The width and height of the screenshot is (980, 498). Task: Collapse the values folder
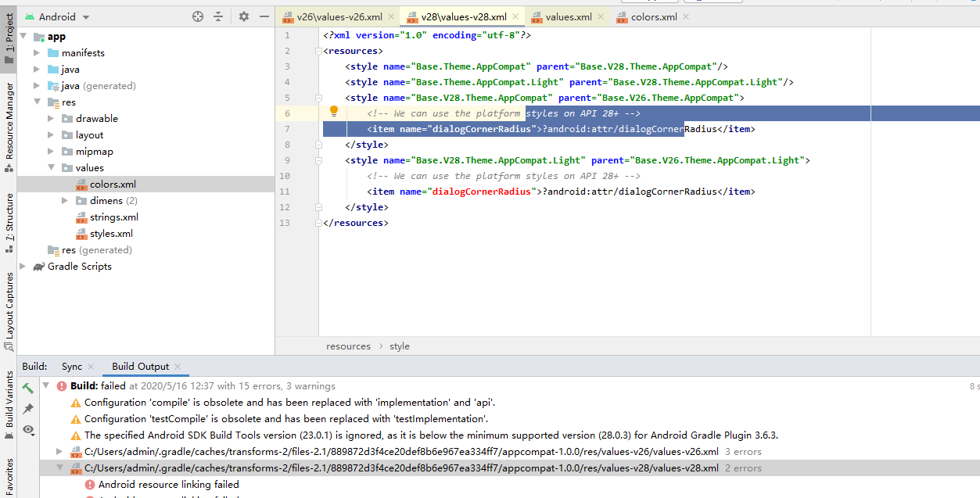[x=51, y=168]
